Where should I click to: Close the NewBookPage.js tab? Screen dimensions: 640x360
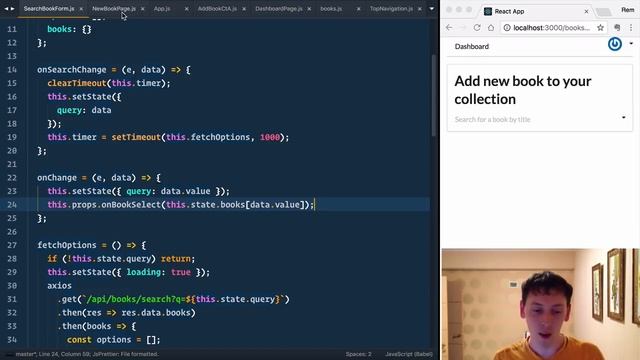click(x=142, y=9)
